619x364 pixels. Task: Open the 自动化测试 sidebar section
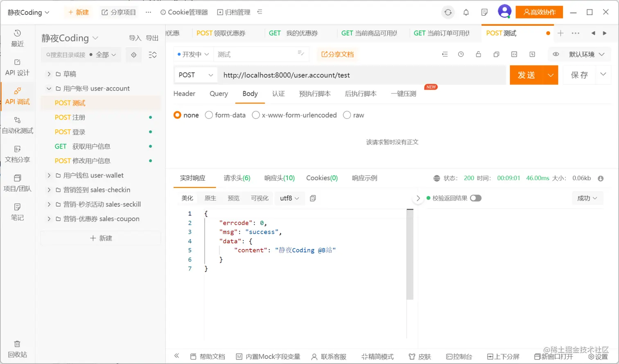pos(17,125)
